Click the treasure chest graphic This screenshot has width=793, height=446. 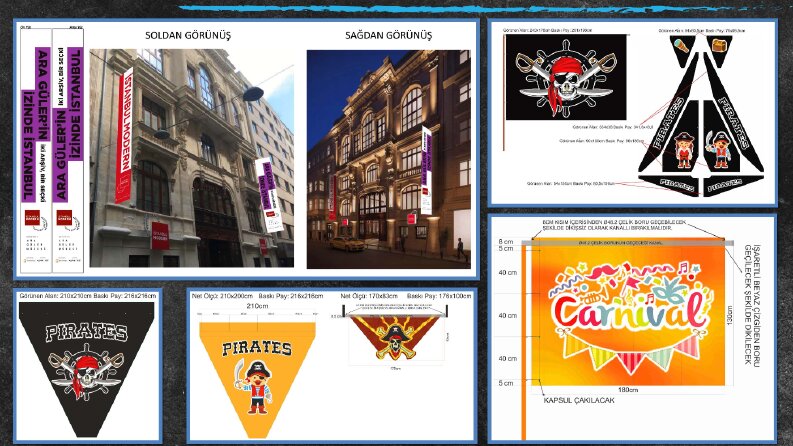pos(719,46)
